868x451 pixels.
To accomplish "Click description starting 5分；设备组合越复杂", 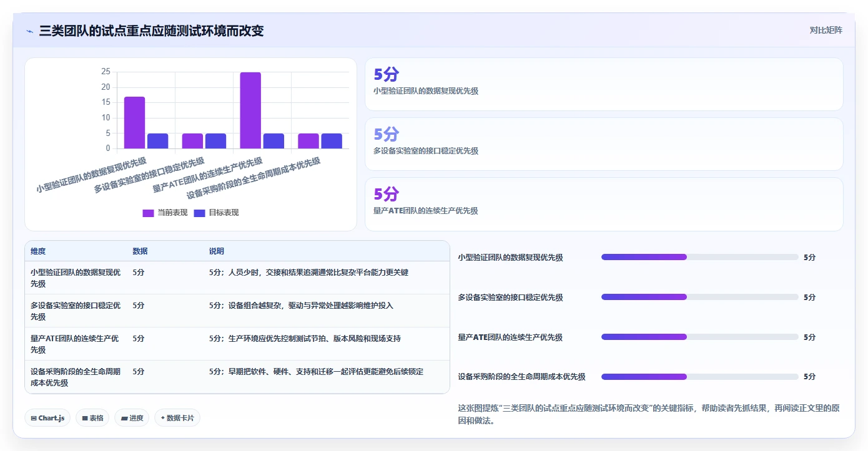I will (301, 306).
